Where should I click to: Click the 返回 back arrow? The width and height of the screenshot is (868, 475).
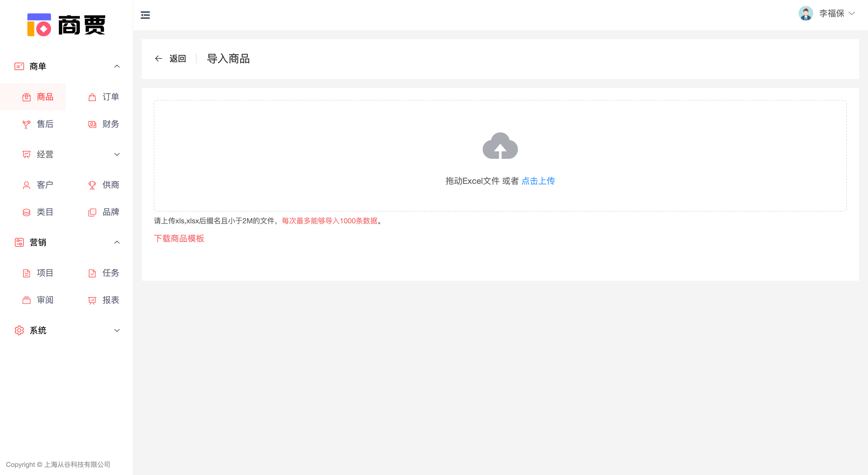pos(159,58)
